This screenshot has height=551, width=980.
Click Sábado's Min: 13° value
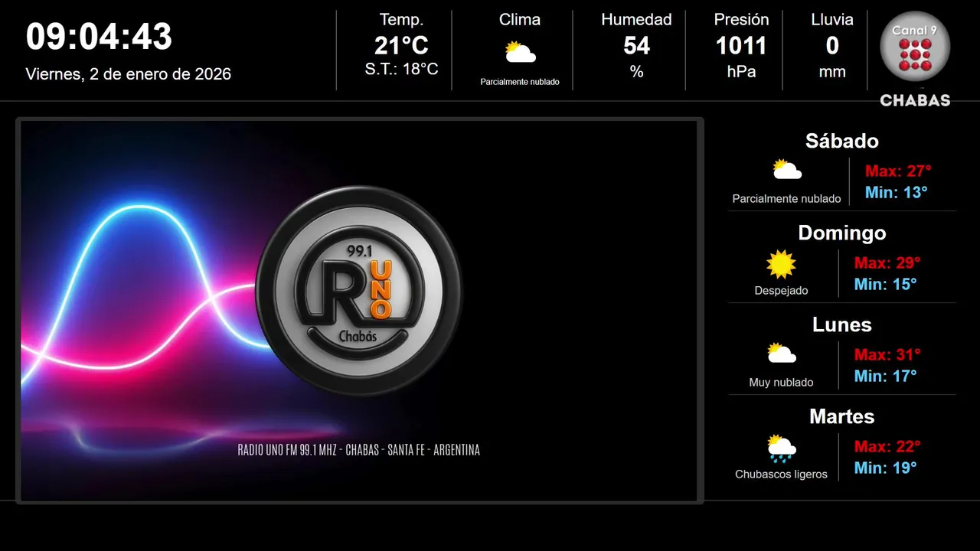point(896,192)
